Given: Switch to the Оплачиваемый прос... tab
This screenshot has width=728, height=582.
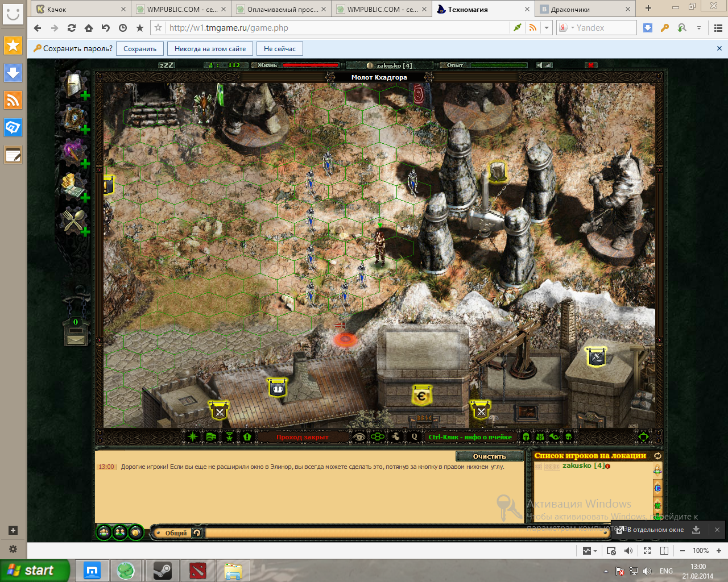Looking at the screenshot, I should 282,9.
